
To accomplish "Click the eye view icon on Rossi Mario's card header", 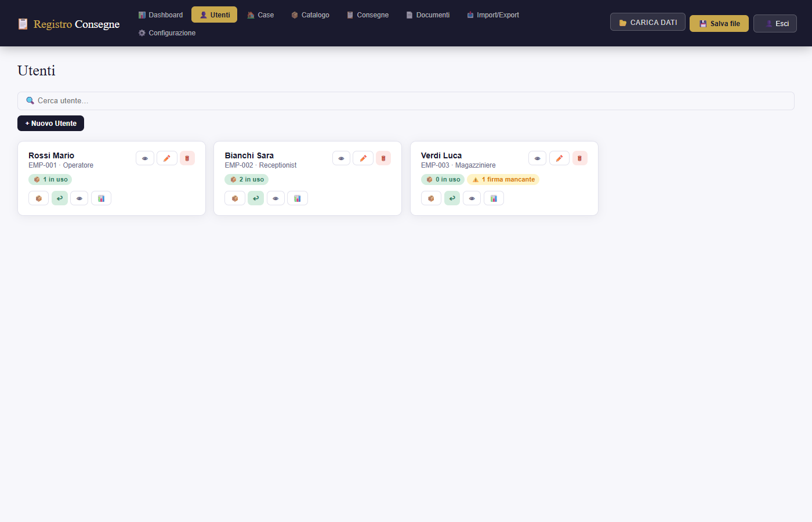I will 145,158.
